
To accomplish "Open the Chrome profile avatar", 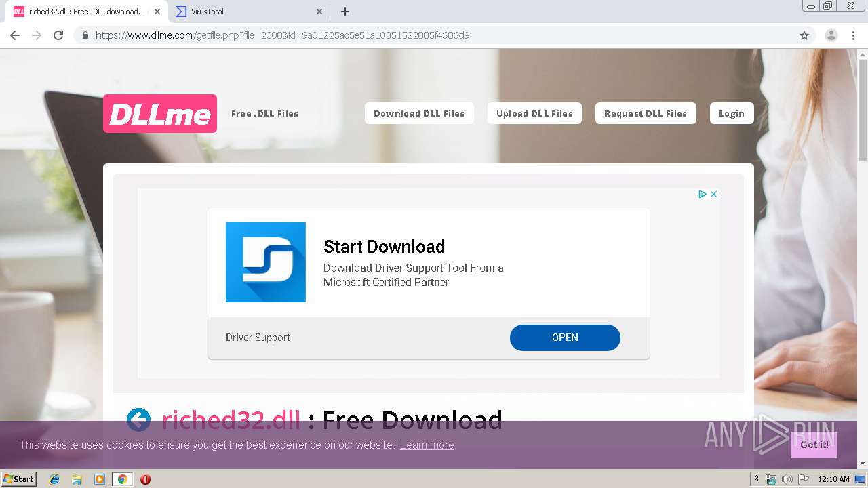I will point(831,35).
